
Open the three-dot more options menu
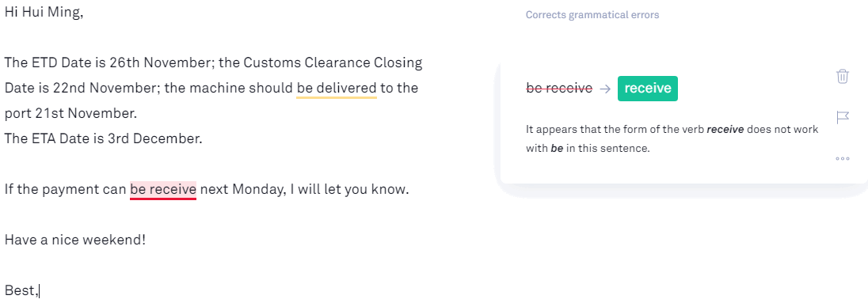[842, 159]
